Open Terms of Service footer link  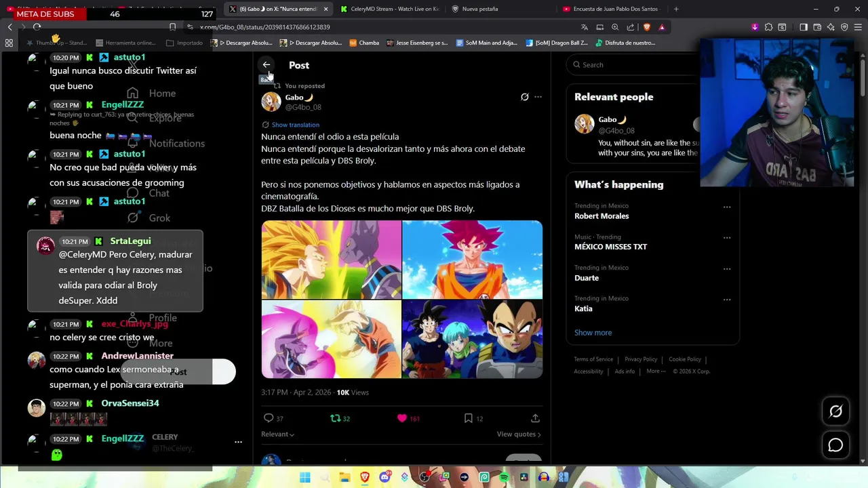click(x=593, y=359)
